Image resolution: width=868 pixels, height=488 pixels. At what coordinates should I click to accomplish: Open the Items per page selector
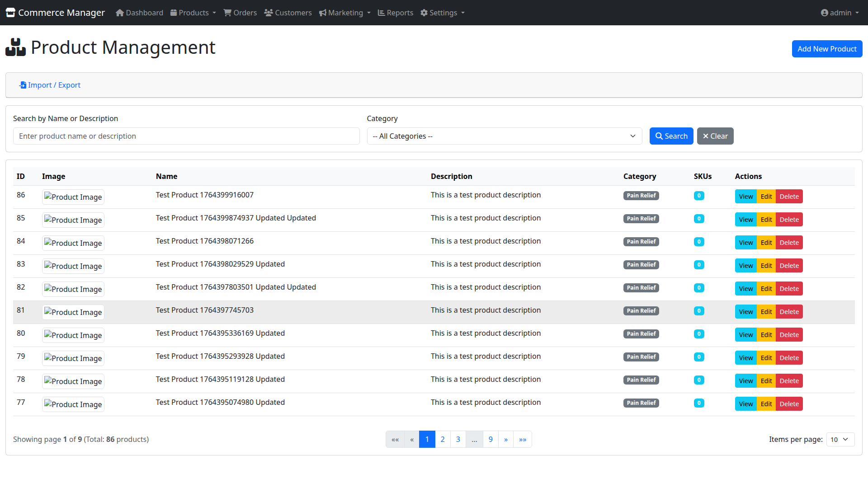[840, 439]
